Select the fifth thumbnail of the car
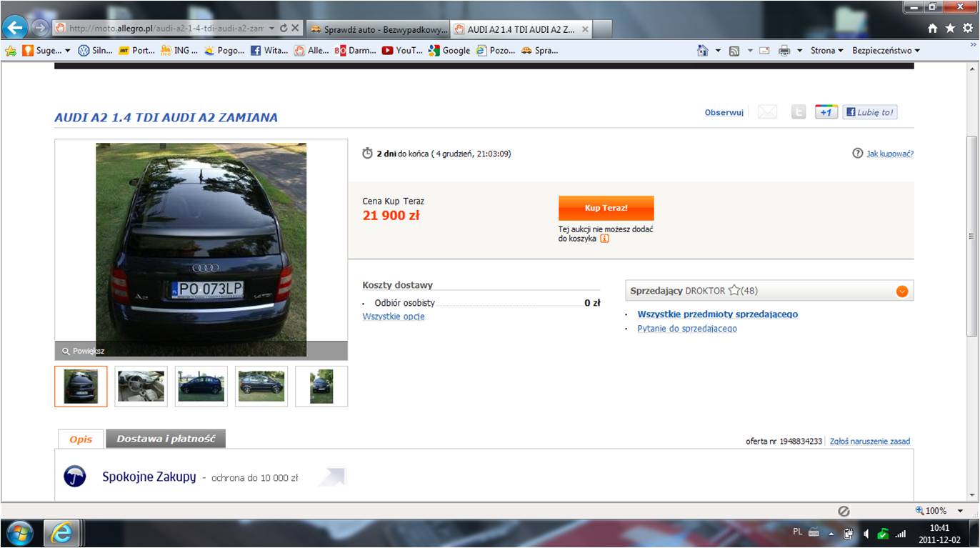The width and height of the screenshot is (980, 548). (321, 387)
